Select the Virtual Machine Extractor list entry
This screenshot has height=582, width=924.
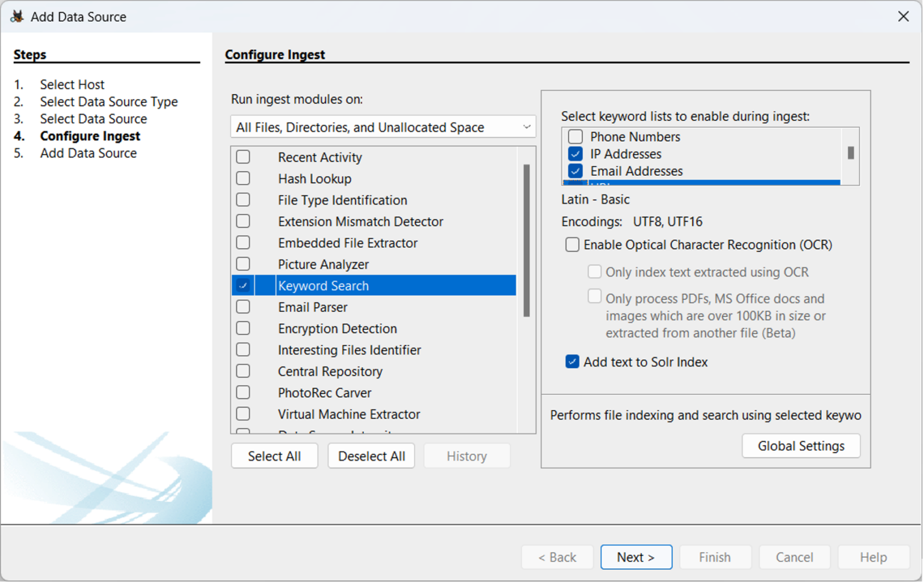click(x=349, y=413)
